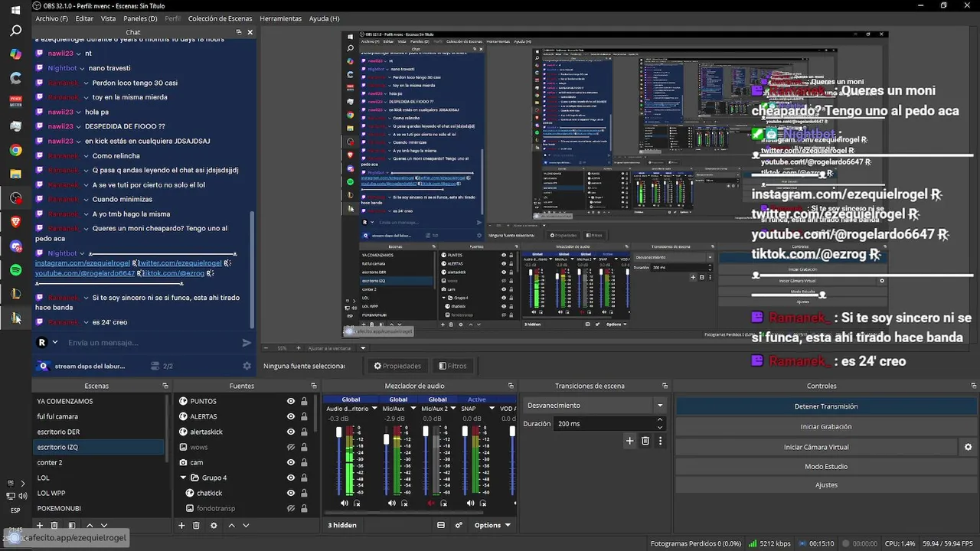
Task: Unlock the PUNTOS source
Action: point(304,401)
